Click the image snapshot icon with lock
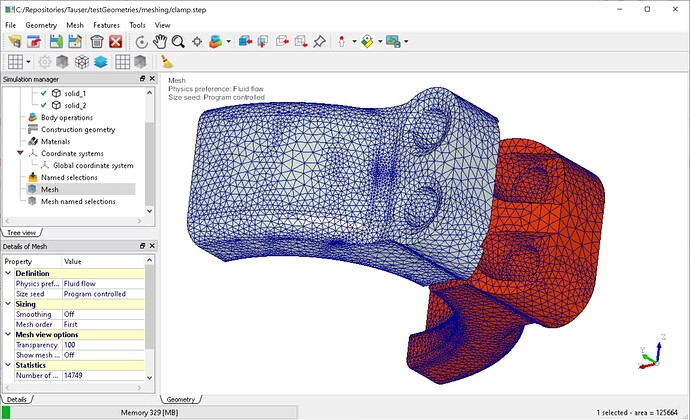The width and height of the screenshot is (690, 420). pos(393,42)
